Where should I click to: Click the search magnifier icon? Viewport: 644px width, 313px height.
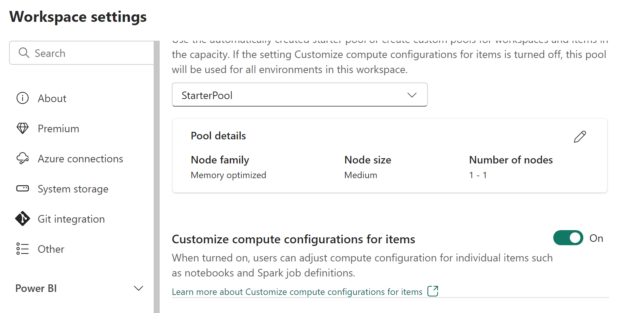(x=24, y=53)
